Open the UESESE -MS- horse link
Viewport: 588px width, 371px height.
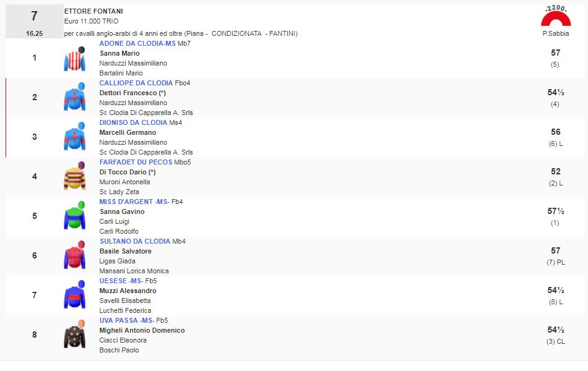click(x=121, y=281)
